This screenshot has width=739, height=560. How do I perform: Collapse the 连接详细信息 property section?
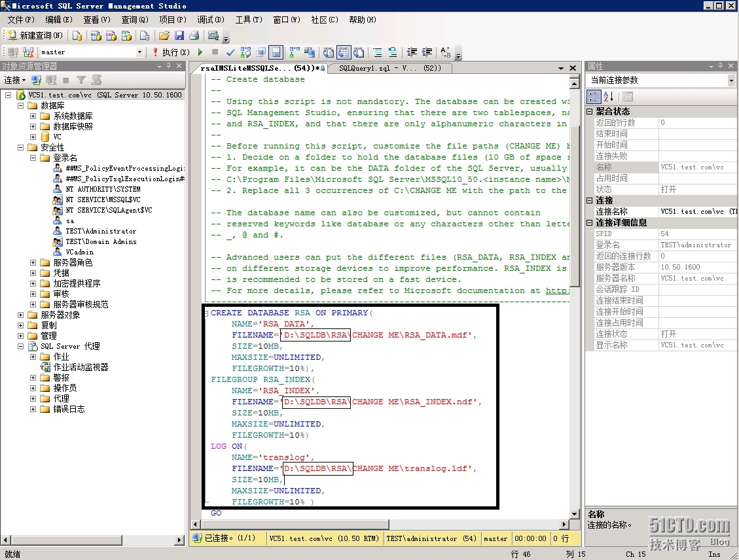point(590,223)
